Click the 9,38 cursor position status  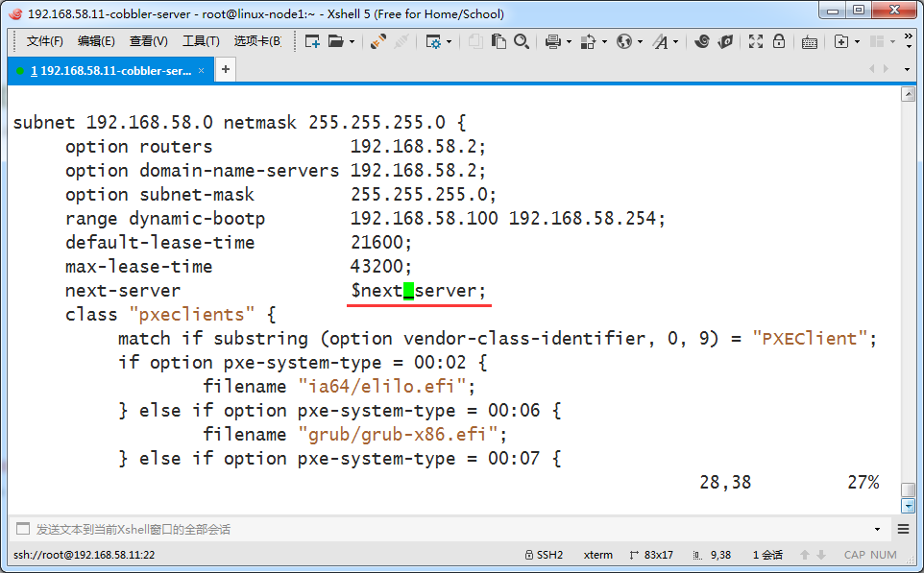tap(712, 555)
